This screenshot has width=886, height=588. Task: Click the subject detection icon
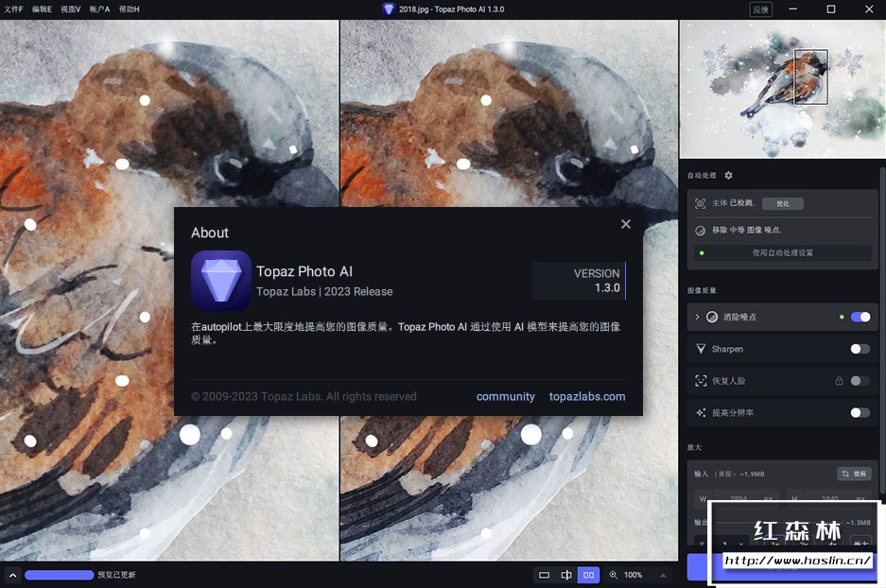700,203
